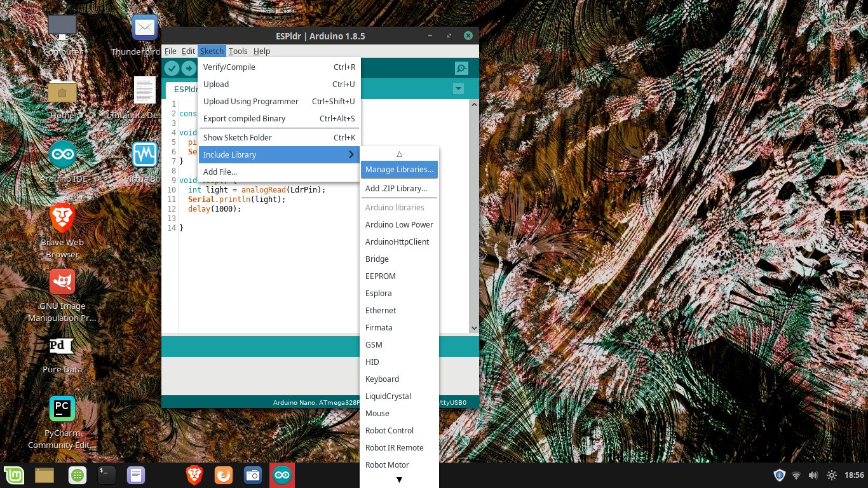
Task: Open the clock showing 18:56
Action: (854, 475)
